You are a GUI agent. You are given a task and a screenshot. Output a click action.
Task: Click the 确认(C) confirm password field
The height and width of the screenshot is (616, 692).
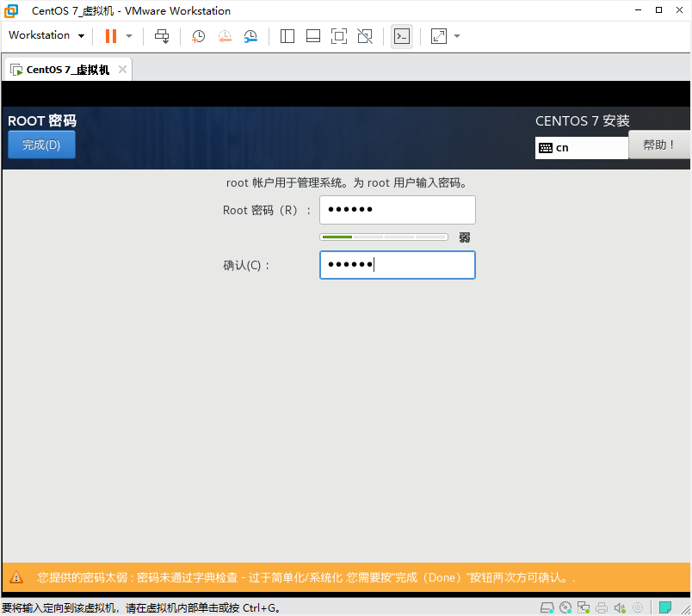[x=397, y=265]
